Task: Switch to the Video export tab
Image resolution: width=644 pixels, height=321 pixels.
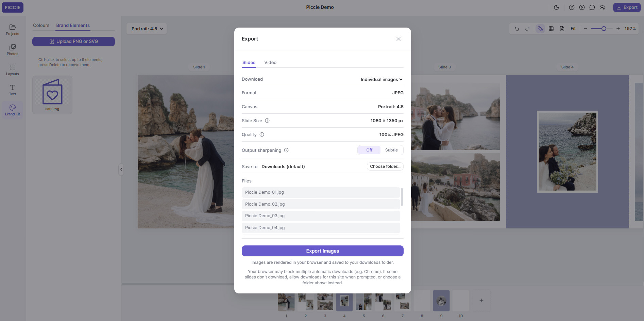Action: tap(270, 62)
